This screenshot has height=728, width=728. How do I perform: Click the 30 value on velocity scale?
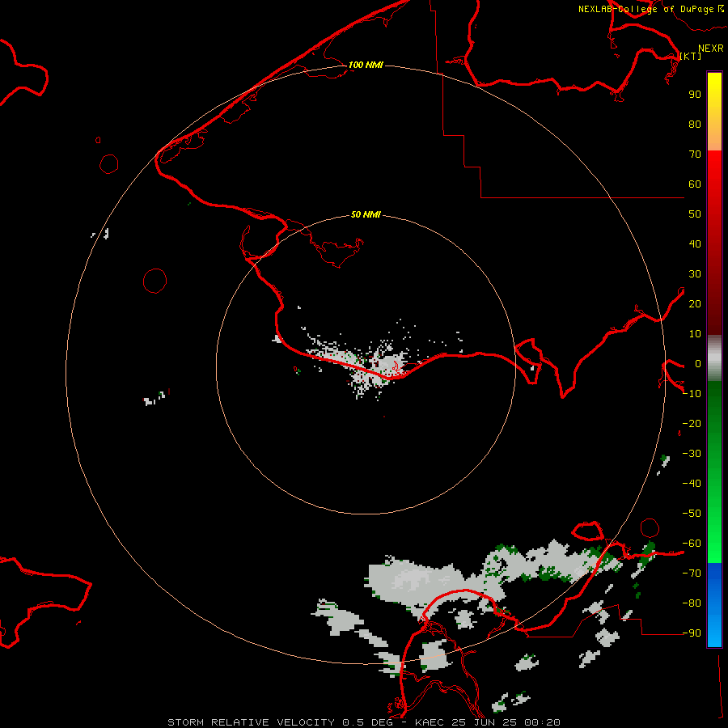(695, 274)
